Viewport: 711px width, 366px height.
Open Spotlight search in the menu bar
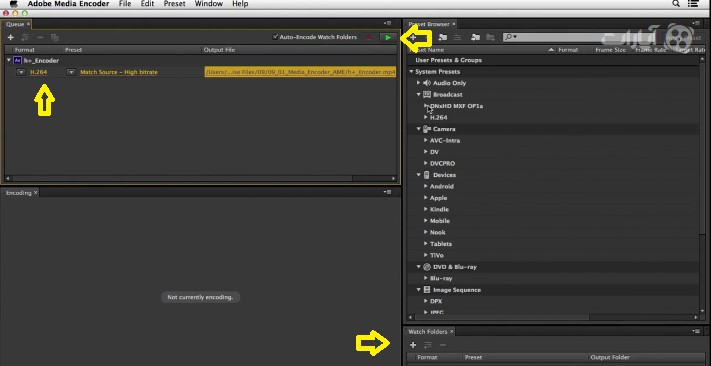[x=676, y=4]
